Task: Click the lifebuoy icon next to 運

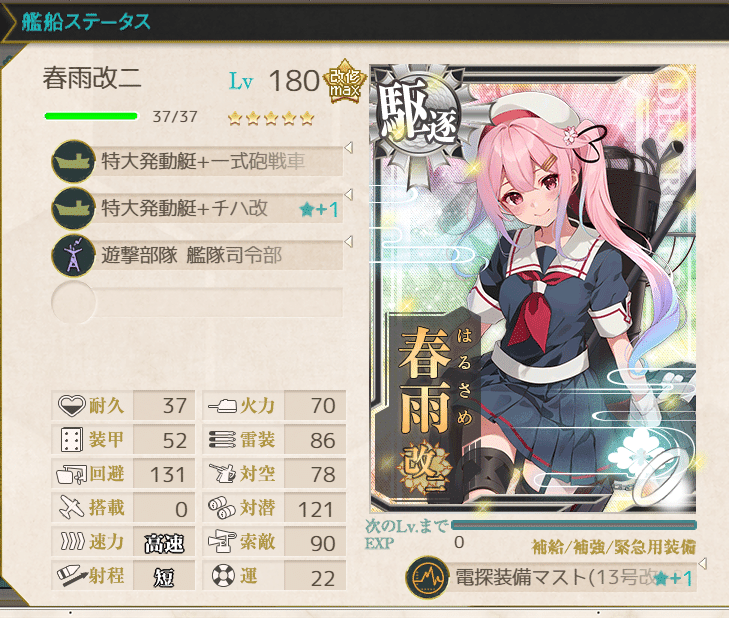Action: click(223, 576)
